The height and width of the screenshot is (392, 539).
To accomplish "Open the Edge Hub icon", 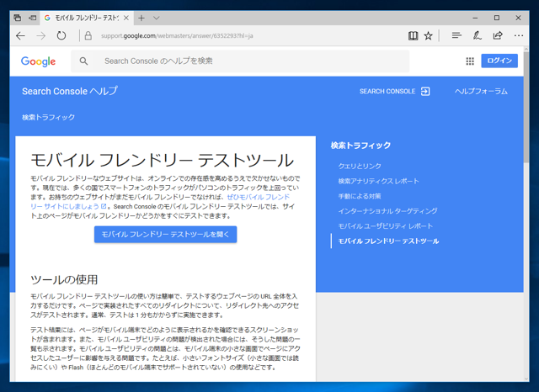I will [x=456, y=35].
